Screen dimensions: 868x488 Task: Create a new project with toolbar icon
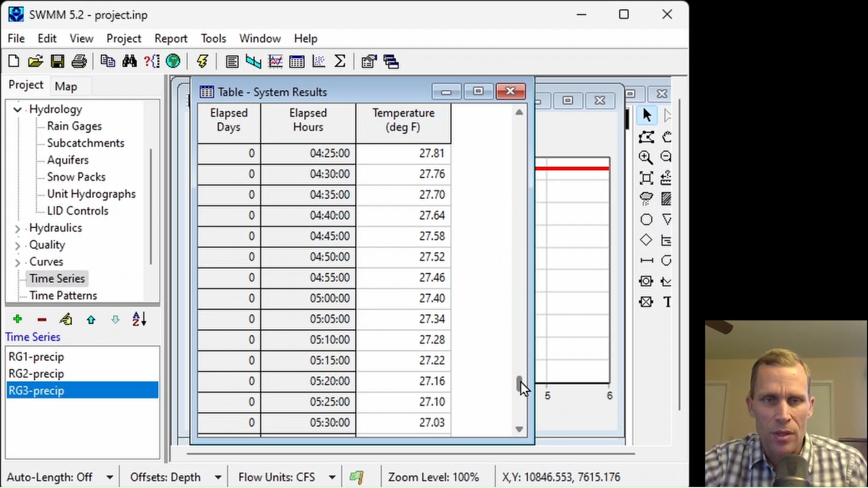(x=14, y=61)
